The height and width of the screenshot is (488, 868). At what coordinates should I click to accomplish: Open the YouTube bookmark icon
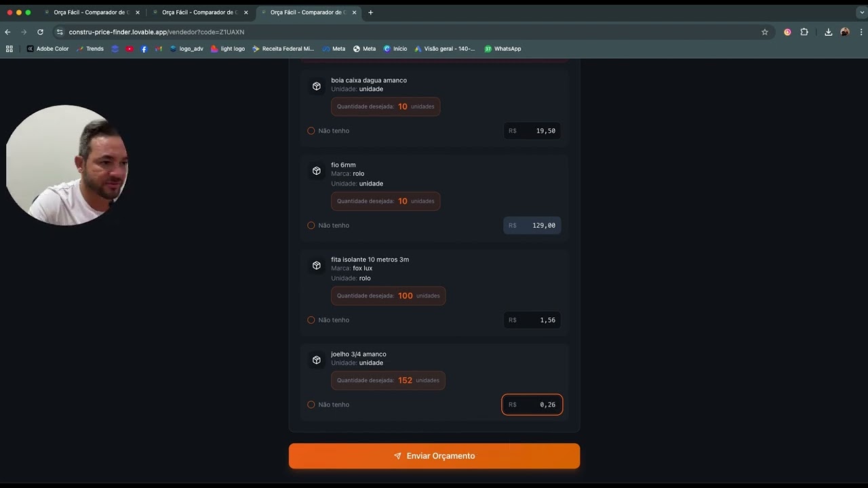click(x=130, y=49)
